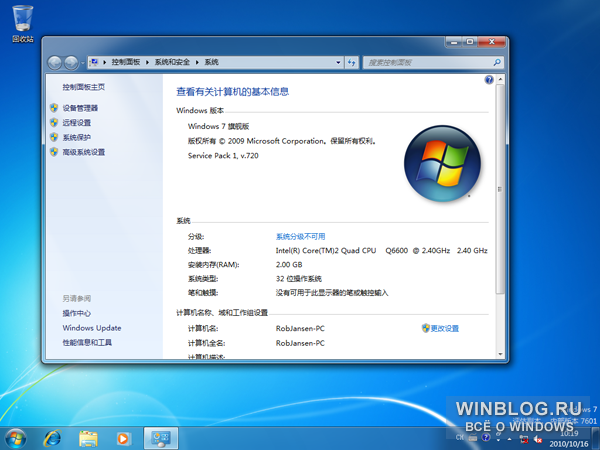The height and width of the screenshot is (450, 600).
Task: Select the RobJansen-PC value beside 计算机名
Action: tap(300, 329)
